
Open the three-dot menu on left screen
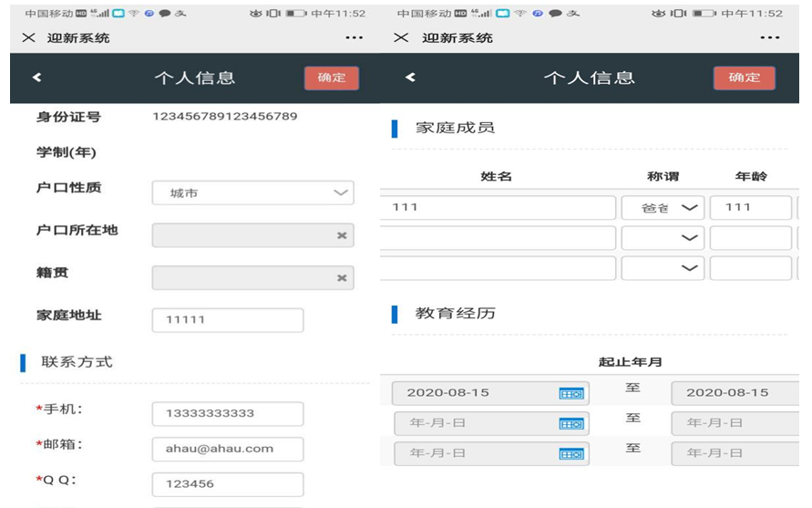[x=355, y=37]
